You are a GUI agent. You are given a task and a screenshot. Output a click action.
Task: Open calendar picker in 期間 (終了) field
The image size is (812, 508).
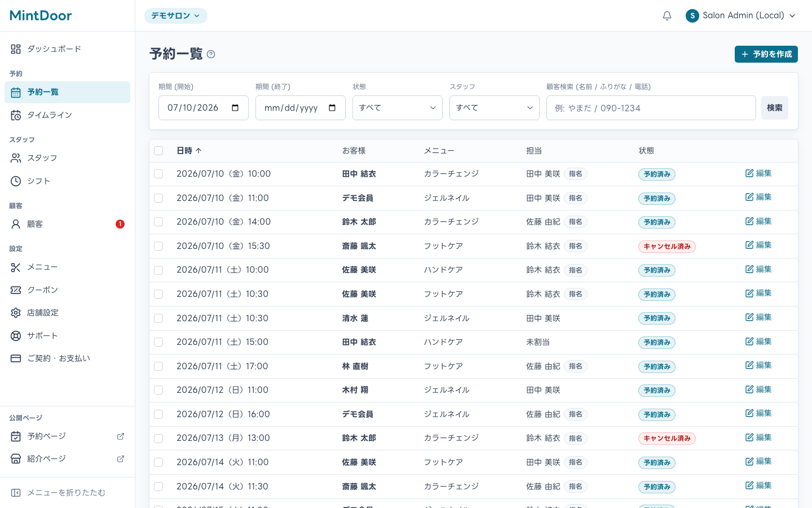tap(332, 108)
